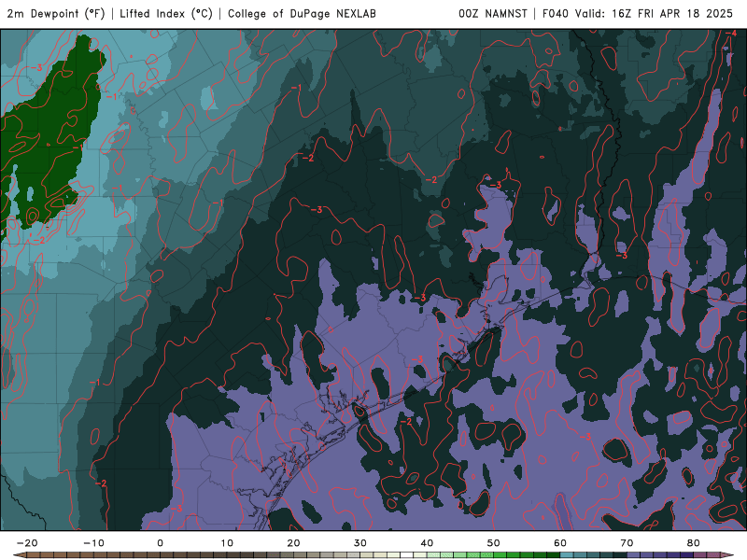Click the "20" colorbar scale label
747x560 pixels.
(x=293, y=543)
